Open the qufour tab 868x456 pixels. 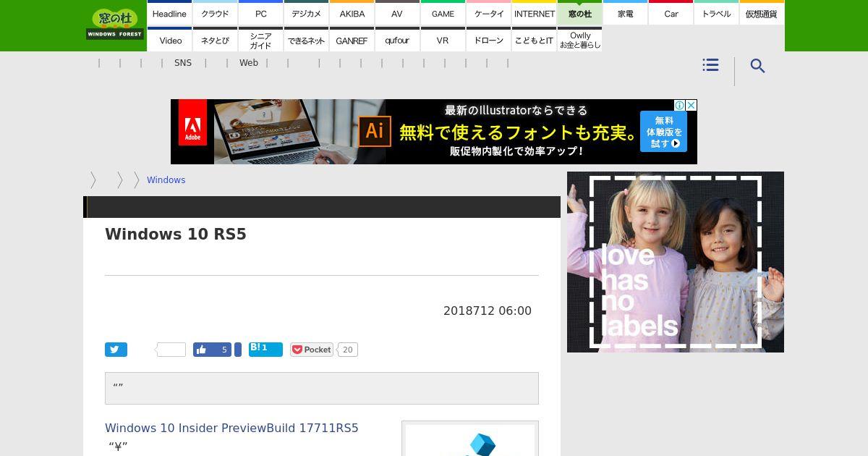tap(397, 40)
